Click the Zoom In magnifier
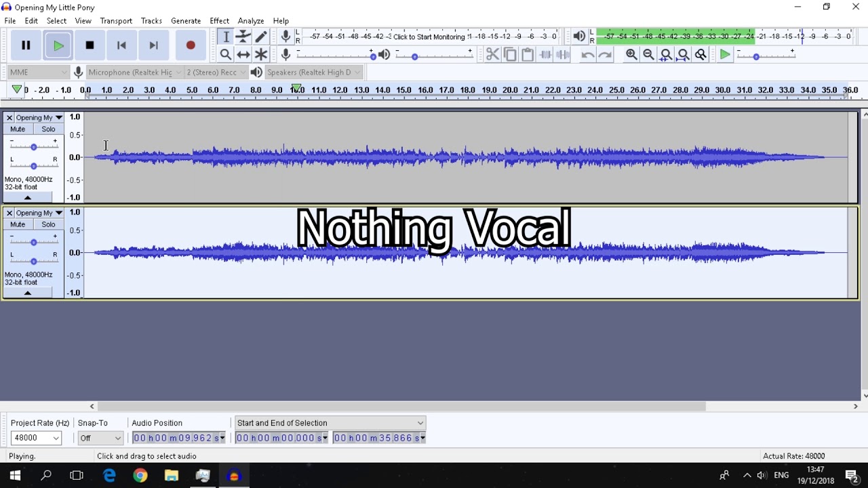Image resolution: width=868 pixels, height=488 pixels. (x=631, y=55)
